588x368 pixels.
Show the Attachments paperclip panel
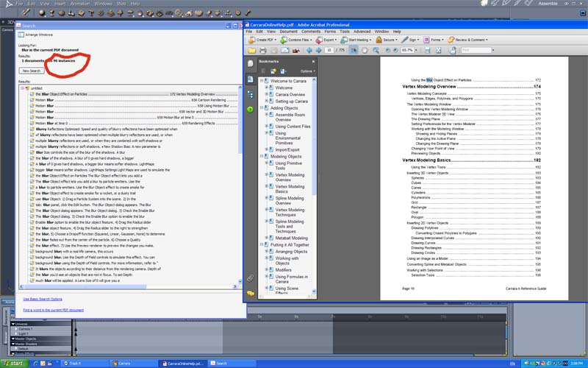[251, 278]
